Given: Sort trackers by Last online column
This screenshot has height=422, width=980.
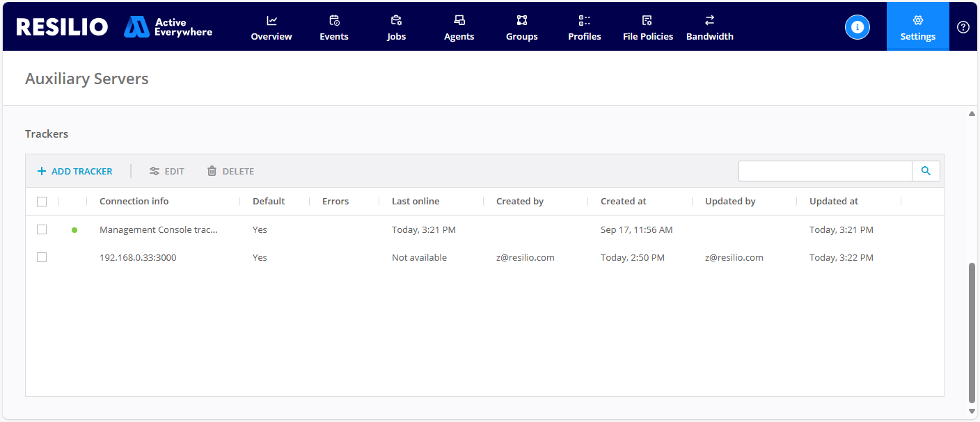Looking at the screenshot, I should 416,202.
